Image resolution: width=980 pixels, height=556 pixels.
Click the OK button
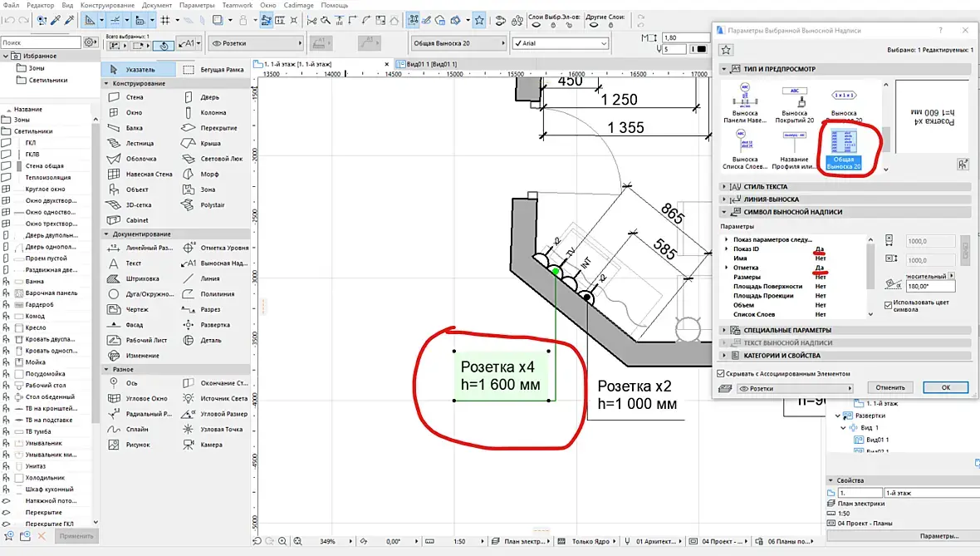click(946, 388)
